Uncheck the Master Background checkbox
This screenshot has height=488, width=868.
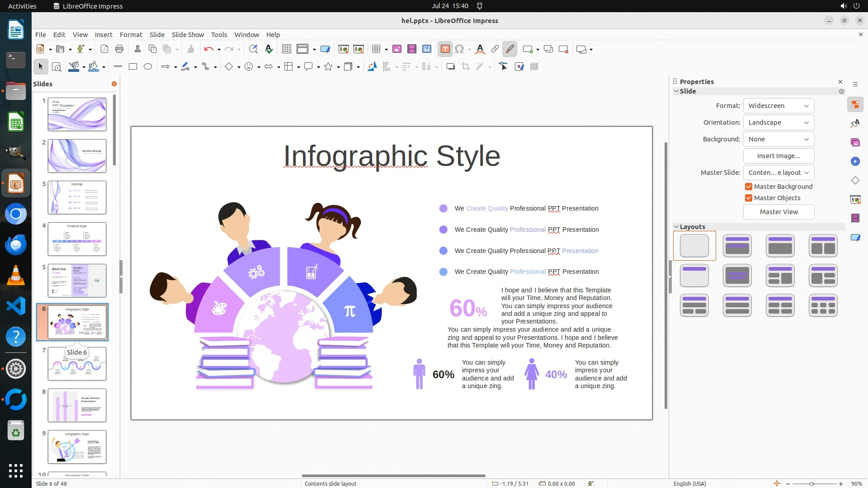[x=749, y=187]
